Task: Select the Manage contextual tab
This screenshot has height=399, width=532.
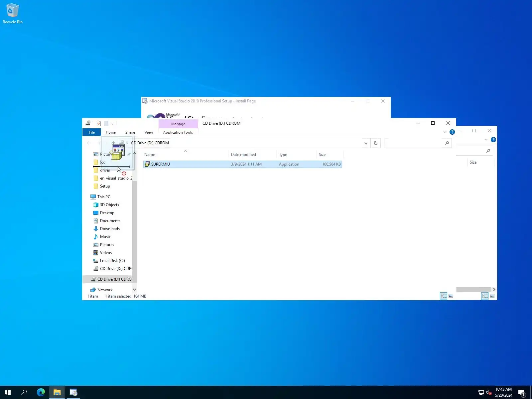Action: (178, 124)
